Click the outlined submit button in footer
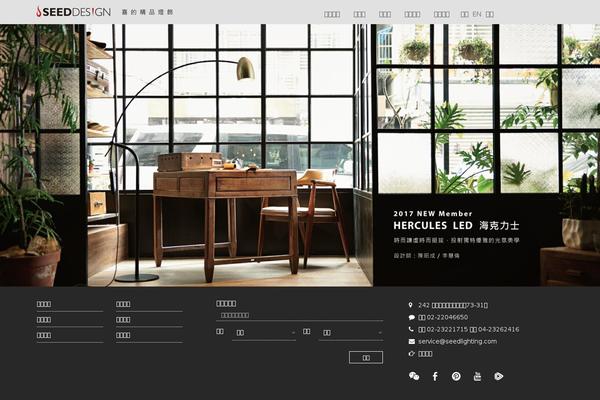The height and width of the screenshot is (400, 600). [x=366, y=358]
